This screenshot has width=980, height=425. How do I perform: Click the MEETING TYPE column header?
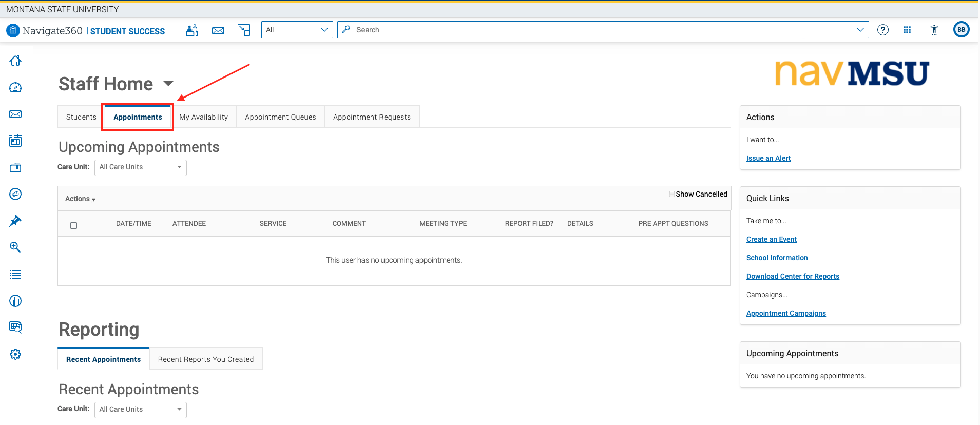(x=443, y=224)
